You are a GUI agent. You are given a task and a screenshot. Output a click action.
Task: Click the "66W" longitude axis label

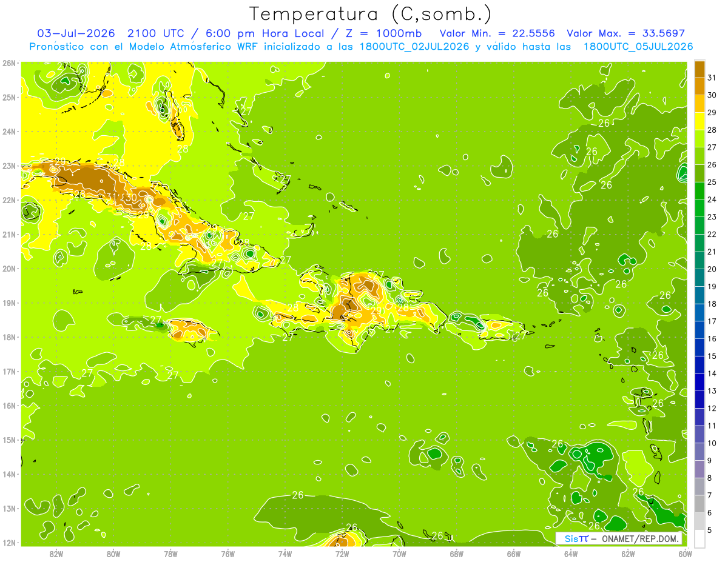pyautogui.click(x=514, y=554)
